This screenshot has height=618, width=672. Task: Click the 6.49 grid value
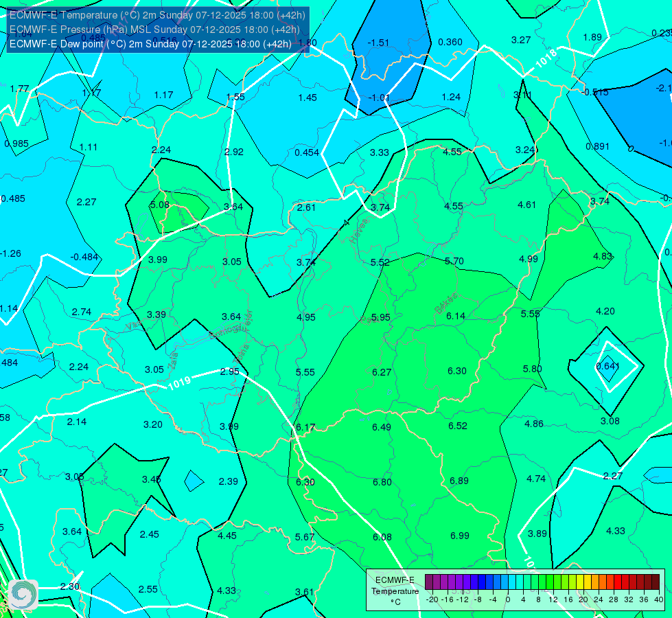coord(382,427)
